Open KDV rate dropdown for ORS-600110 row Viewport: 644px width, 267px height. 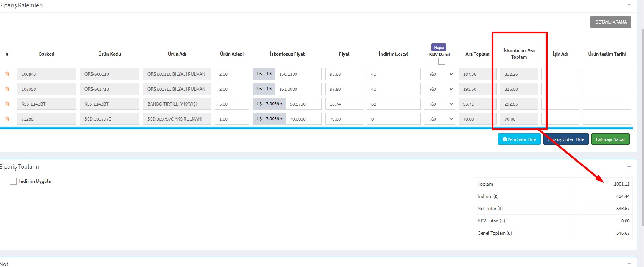[x=439, y=74]
